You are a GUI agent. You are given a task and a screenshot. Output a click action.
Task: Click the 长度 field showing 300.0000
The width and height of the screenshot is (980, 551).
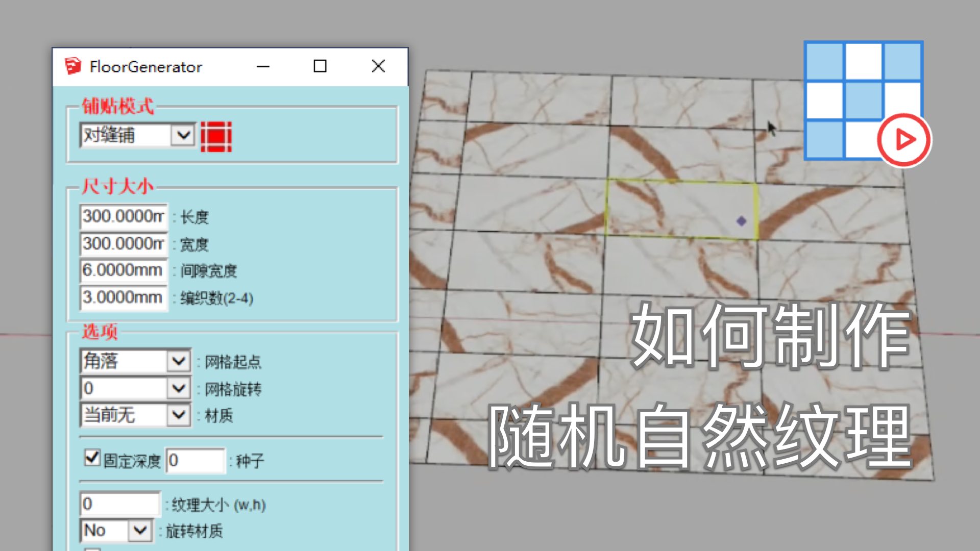[122, 216]
